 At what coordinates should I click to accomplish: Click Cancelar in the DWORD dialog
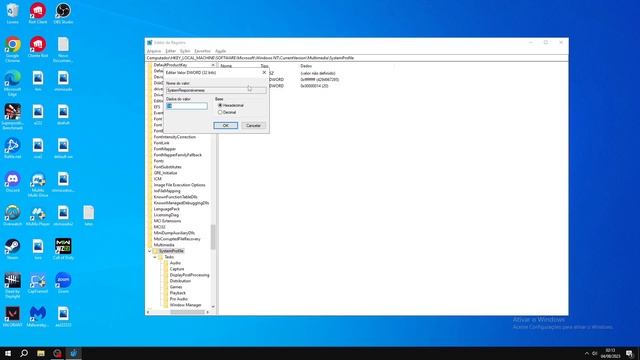click(253, 125)
